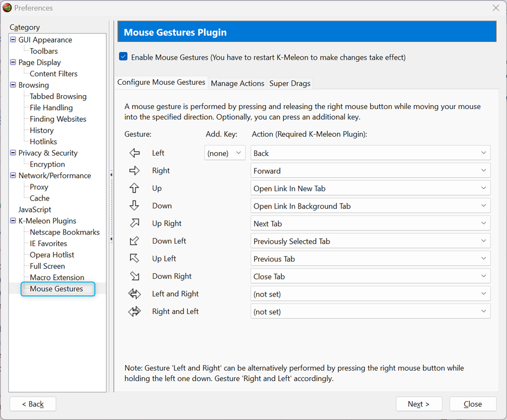This screenshot has width=507, height=420.
Task: Uncheck Enable Mouse Gestures checkbox
Action: [x=123, y=56]
